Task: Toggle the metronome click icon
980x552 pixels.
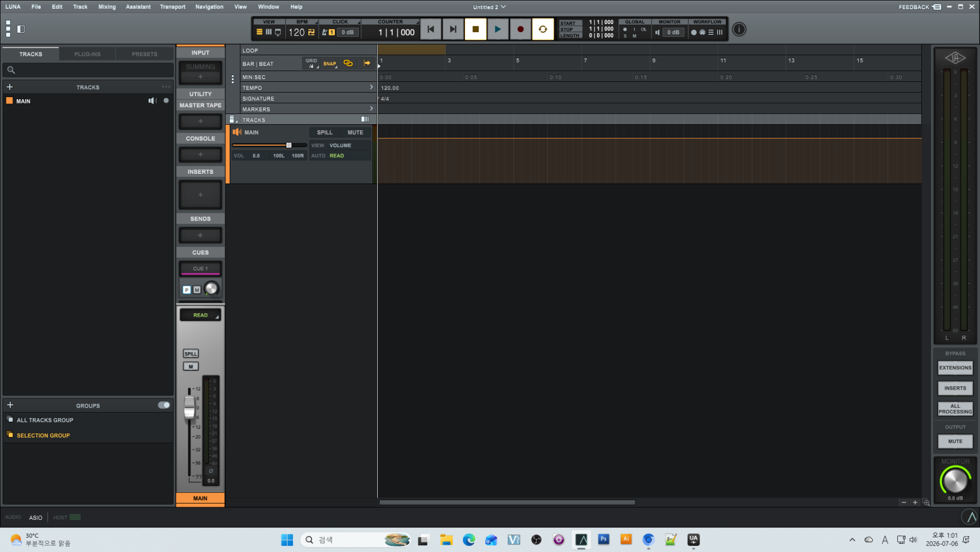Action: click(x=325, y=32)
